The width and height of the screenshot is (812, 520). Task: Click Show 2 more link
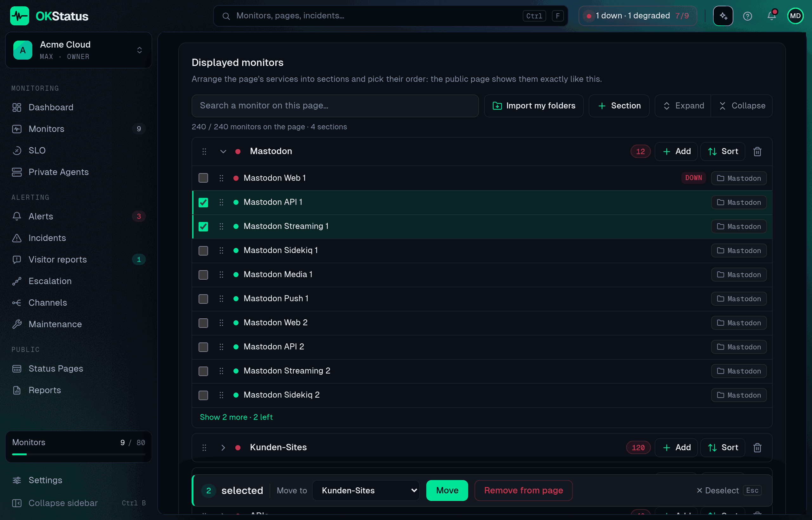click(236, 417)
